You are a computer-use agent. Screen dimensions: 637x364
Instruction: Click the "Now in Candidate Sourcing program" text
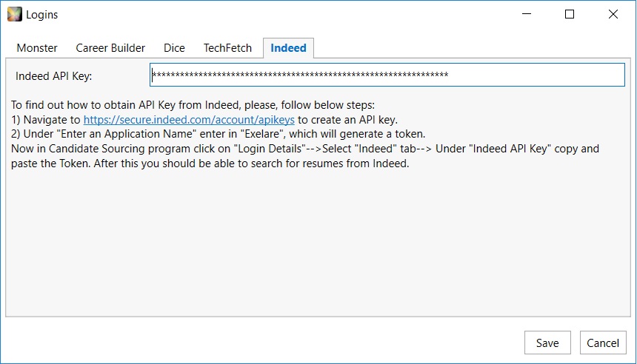click(305, 156)
